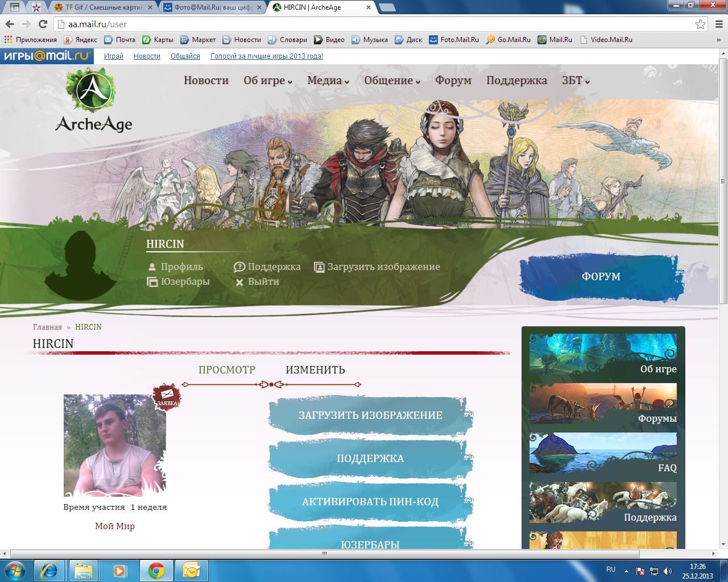Open the Карты bookmark
Image resolution: width=728 pixels, height=582 pixels.
pos(158,40)
